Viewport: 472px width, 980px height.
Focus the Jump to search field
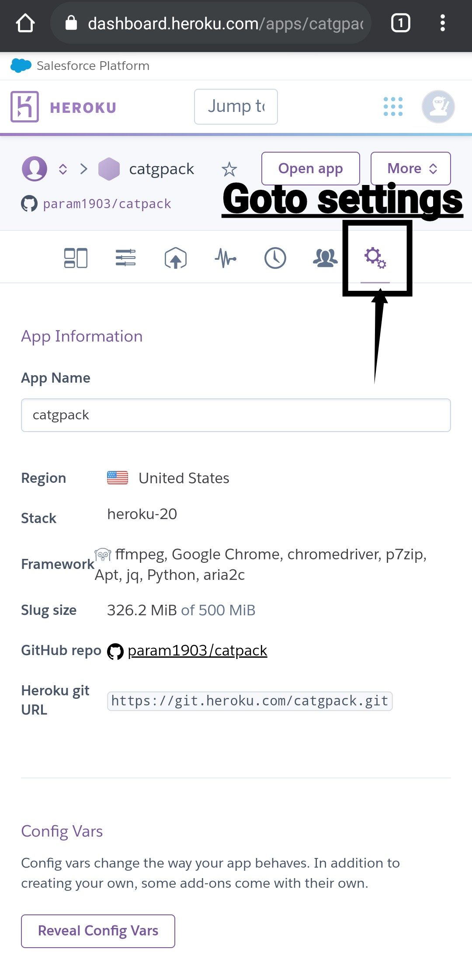[x=236, y=107]
